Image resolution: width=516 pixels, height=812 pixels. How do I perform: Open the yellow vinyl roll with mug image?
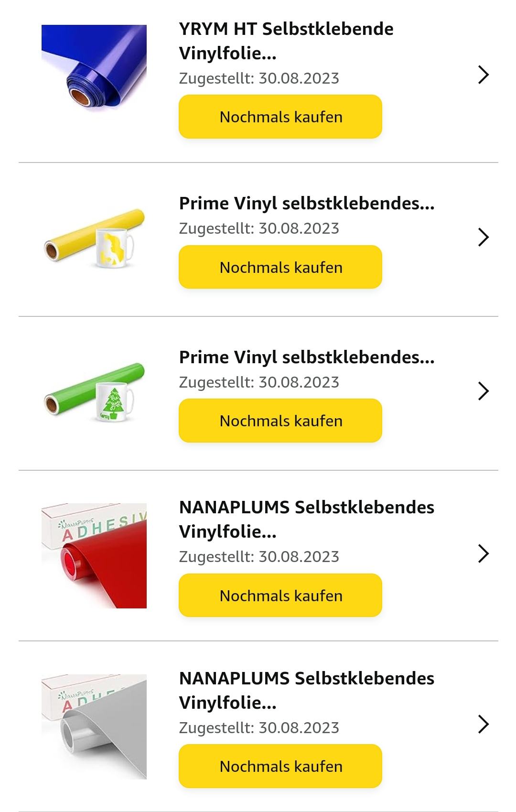(x=94, y=238)
